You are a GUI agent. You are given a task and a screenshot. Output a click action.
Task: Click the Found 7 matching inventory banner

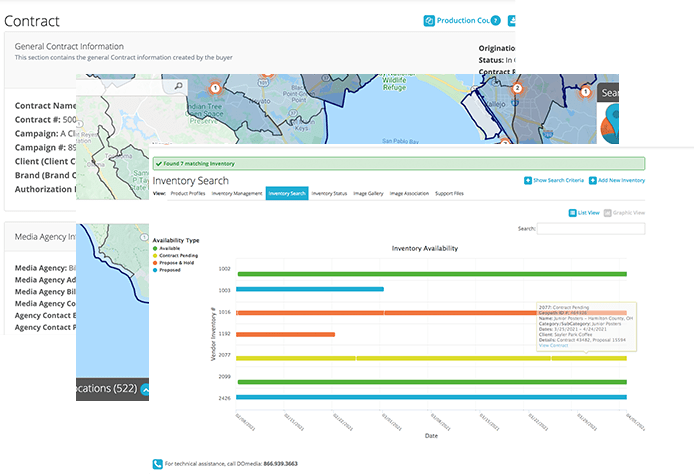399,164
